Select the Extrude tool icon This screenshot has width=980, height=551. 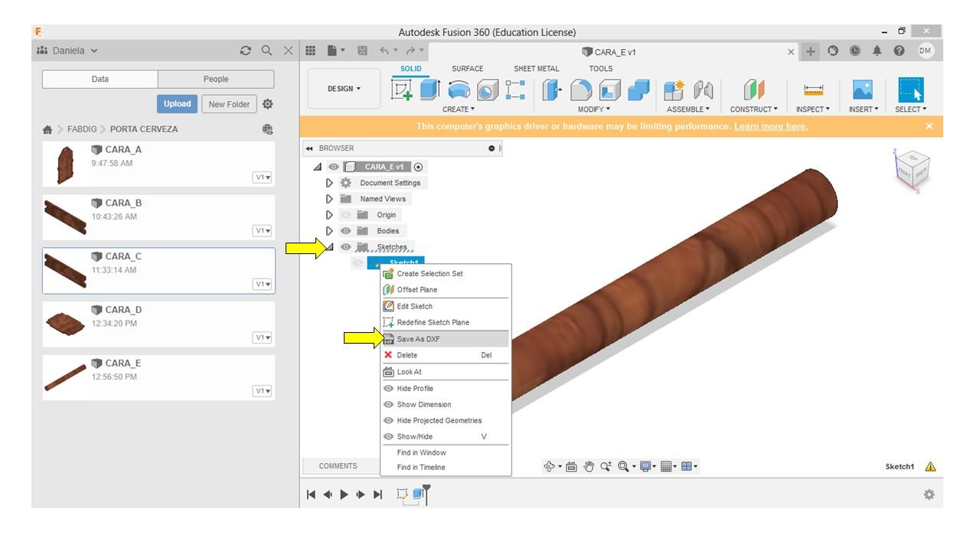(x=430, y=90)
